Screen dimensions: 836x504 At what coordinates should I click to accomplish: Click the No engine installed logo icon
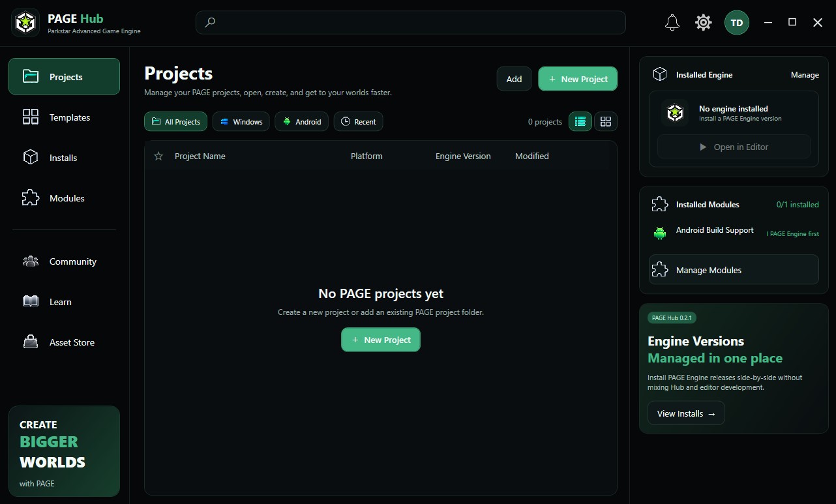click(x=675, y=113)
